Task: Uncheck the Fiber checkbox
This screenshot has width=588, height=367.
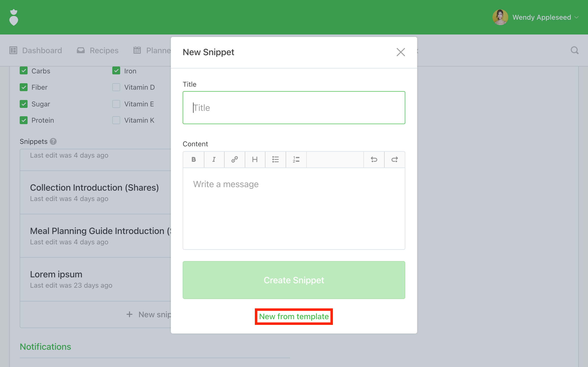Action: tap(24, 87)
